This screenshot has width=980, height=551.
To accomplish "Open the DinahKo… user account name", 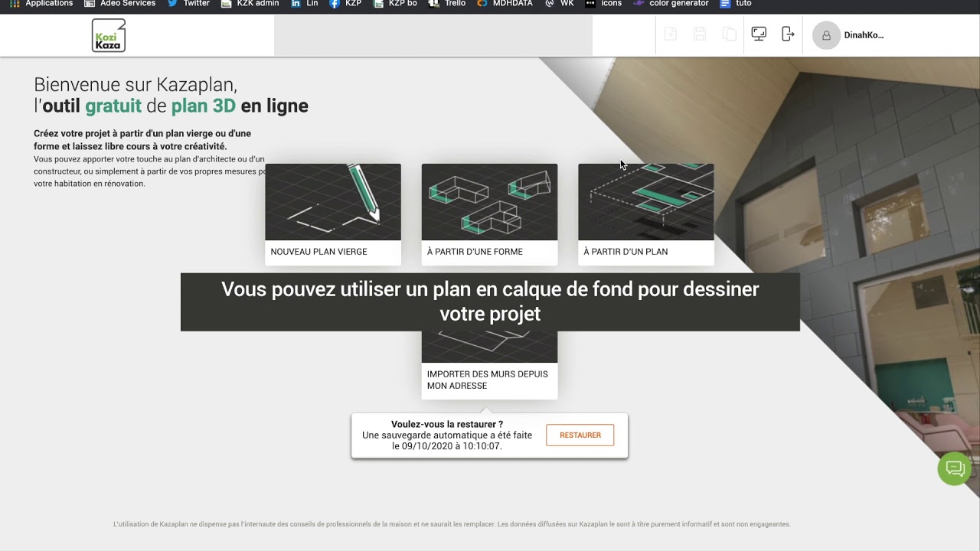I will [x=864, y=35].
